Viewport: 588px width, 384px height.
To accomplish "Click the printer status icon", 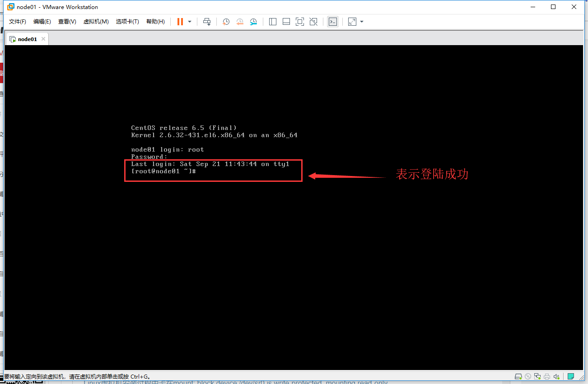I will click(547, 376).
